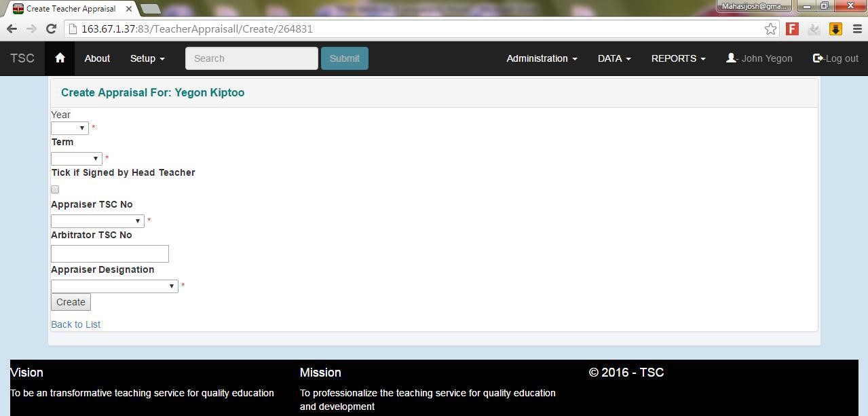868x416 pixels.
Task: Open the Term dropdown
Action: click(x=77, y=159)
